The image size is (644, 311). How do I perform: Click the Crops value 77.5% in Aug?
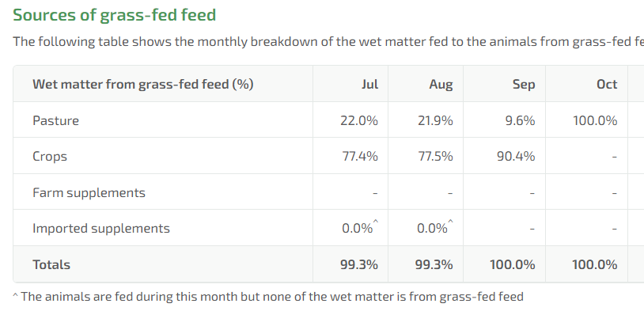[435, 157]
